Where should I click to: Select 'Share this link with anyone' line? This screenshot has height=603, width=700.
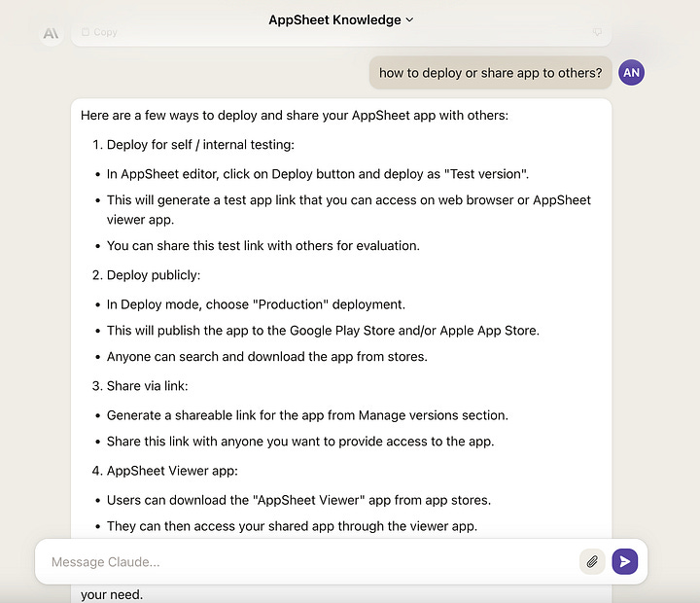click(x=300, y=442)
